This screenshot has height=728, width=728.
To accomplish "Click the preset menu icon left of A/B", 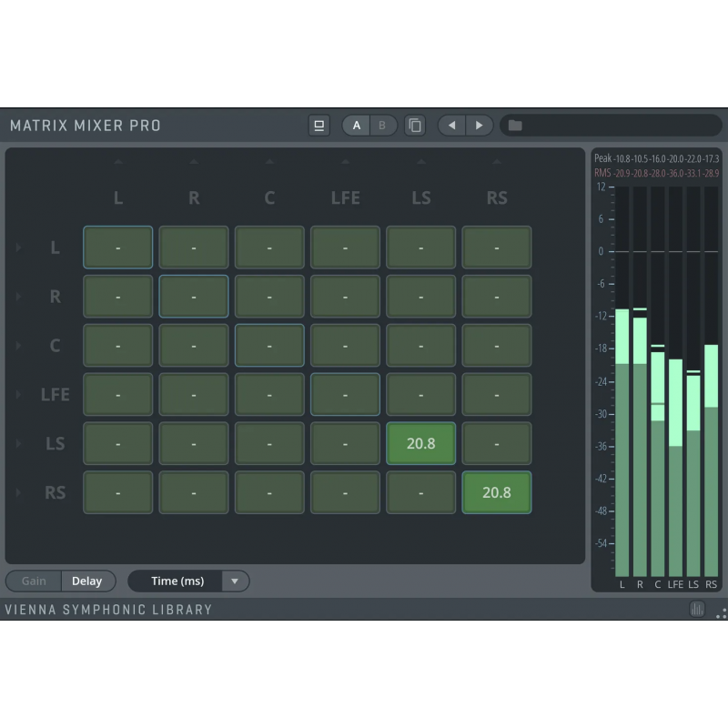I will point(319,126).
